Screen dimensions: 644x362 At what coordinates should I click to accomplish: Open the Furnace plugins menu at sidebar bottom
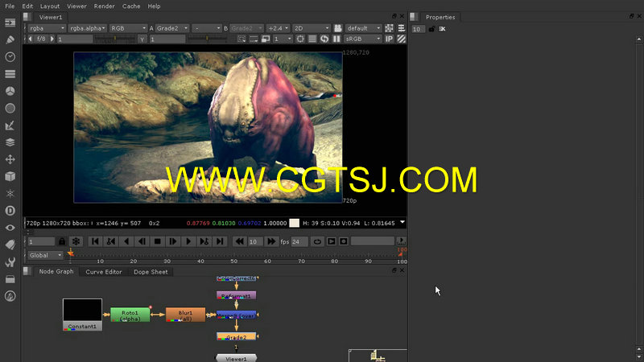(10, 296)
